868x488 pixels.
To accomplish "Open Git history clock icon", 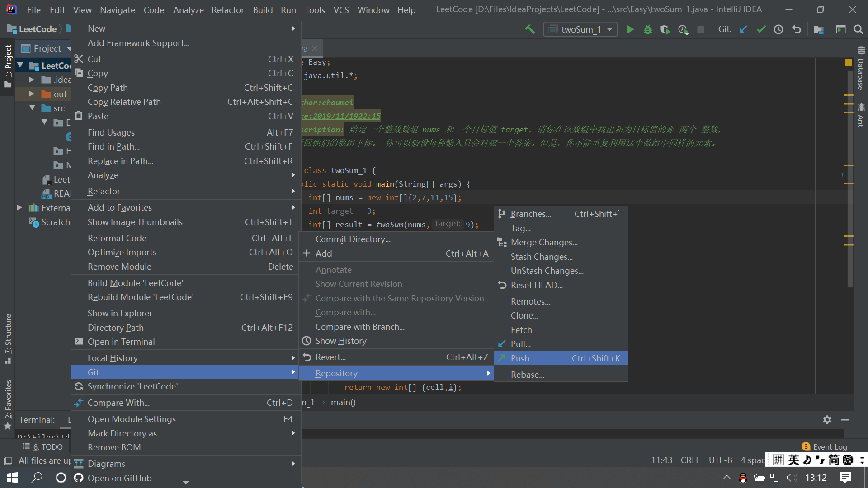I will click(778, 29).
